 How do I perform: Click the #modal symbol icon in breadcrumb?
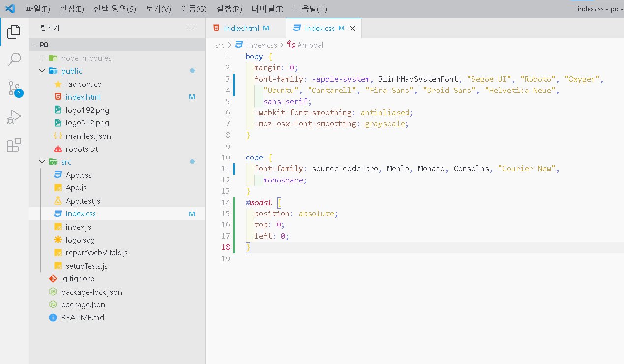click(x=291, y=45)
